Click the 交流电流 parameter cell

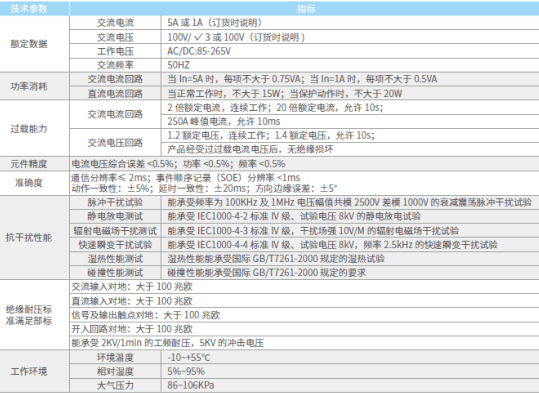click(115, 23)
